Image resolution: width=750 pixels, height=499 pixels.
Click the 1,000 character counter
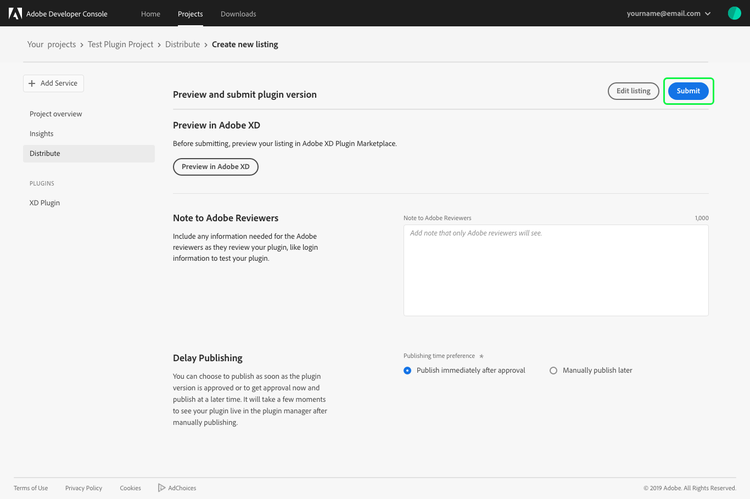[x=702, y=218]
